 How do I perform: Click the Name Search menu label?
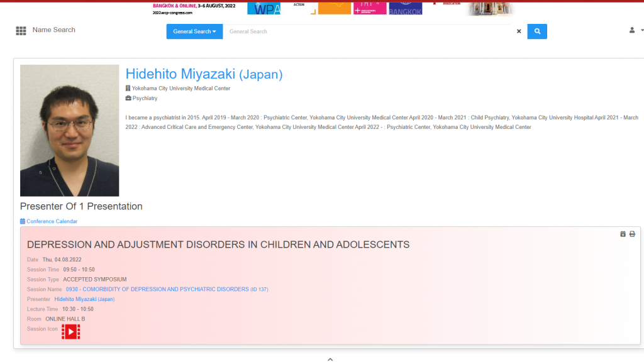point(54,30)
